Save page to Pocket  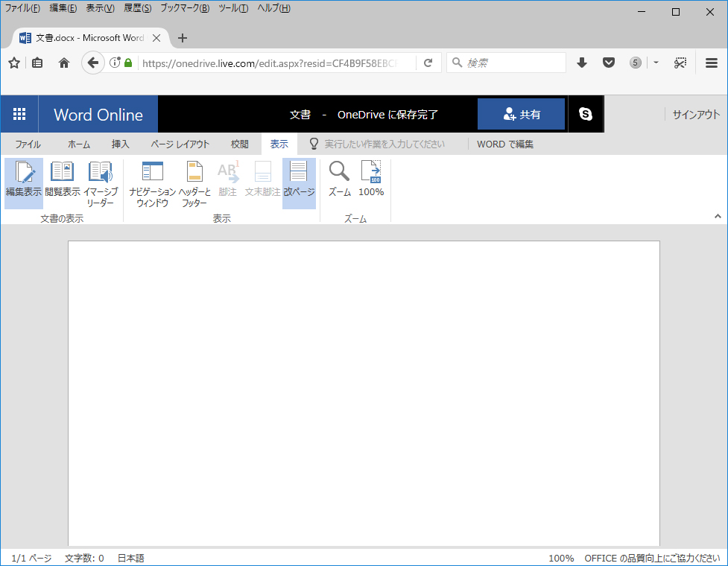[609, 63]
